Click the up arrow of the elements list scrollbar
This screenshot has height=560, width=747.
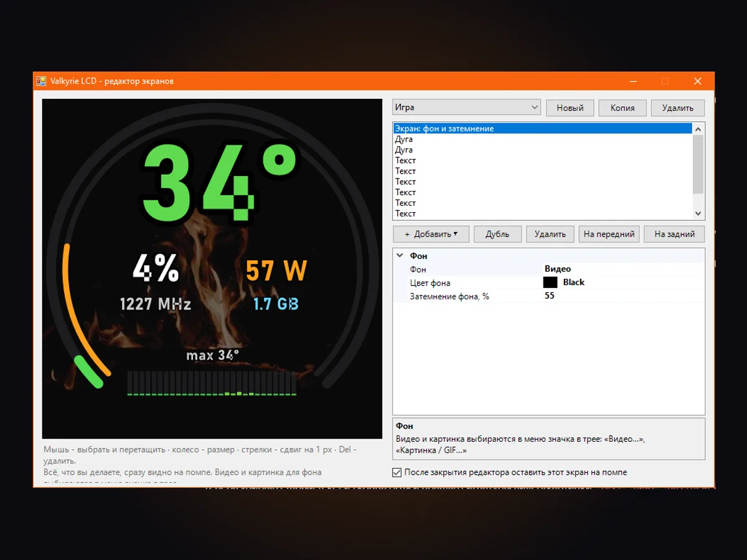[698, 129]
